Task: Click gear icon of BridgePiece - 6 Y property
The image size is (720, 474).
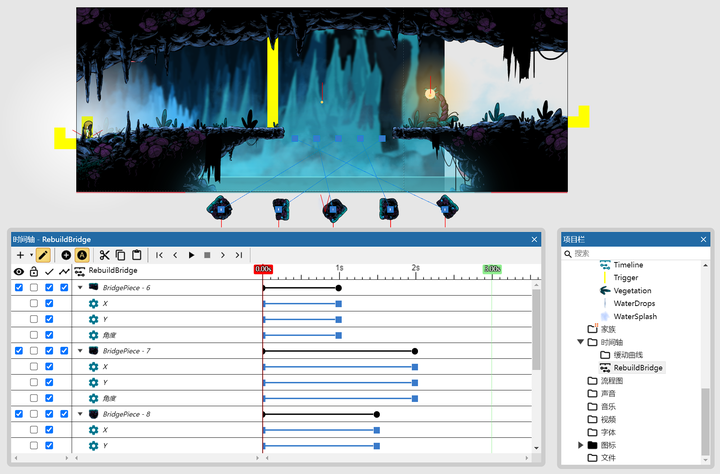Action: (94, 319)
